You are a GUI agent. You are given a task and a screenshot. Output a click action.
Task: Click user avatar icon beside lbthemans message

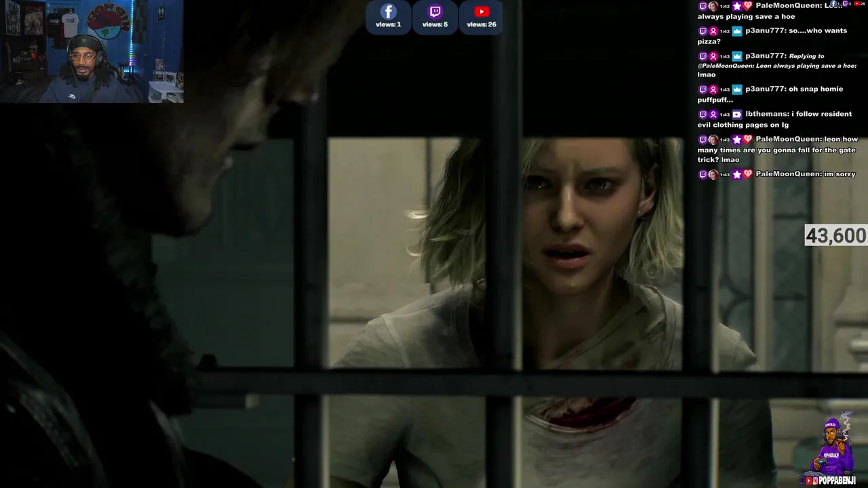click(x=713, y=115)
